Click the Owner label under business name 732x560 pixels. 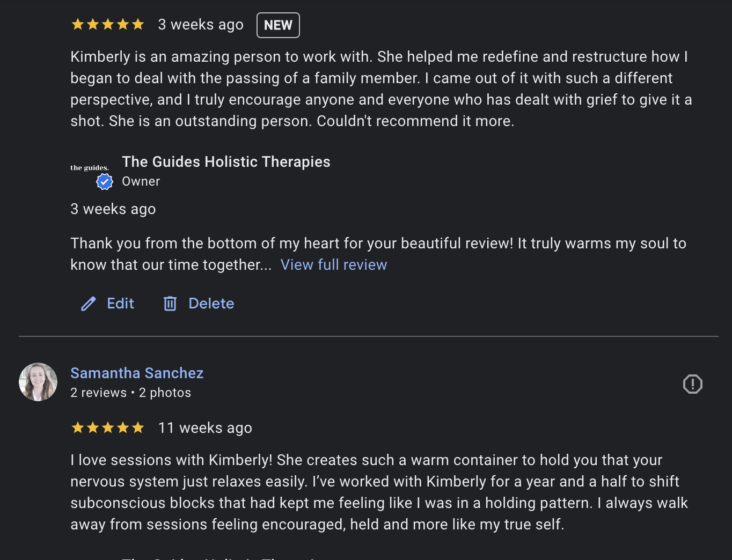click(141, 181)
